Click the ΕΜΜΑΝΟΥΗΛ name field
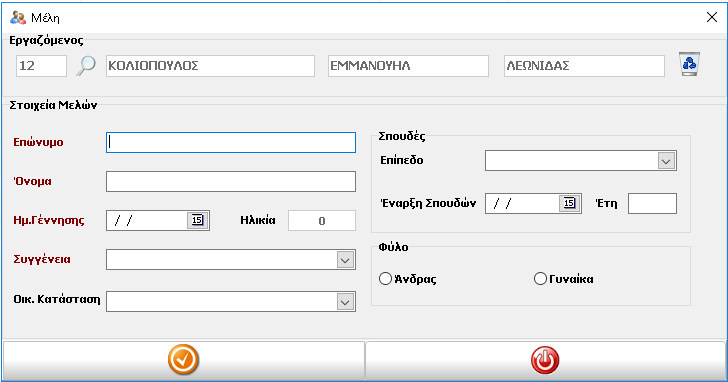728x382 pixels. 408,66
